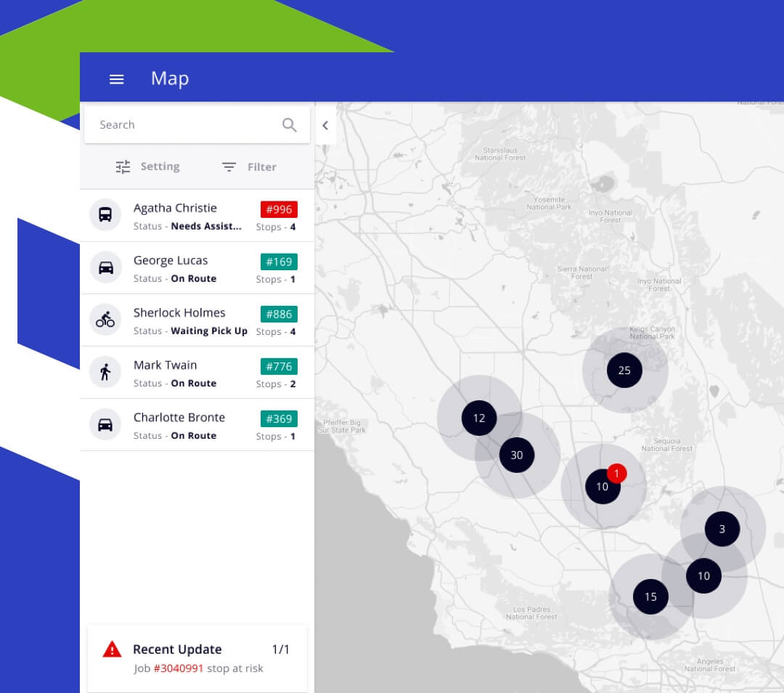Open the Setting options
Viewport: 784px width, 693px height.
point(147,166)
